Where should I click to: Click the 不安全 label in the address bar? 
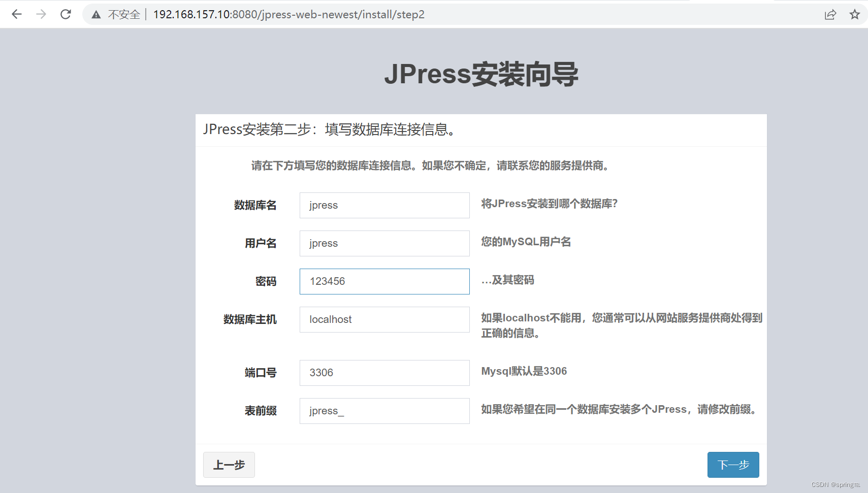[124, 15]
